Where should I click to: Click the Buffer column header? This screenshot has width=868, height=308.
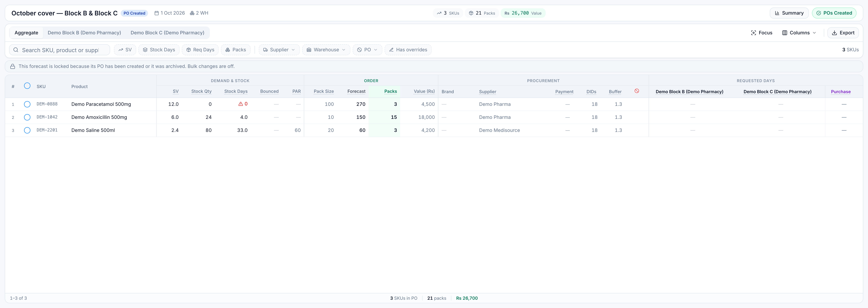click(x=615, y=92)
